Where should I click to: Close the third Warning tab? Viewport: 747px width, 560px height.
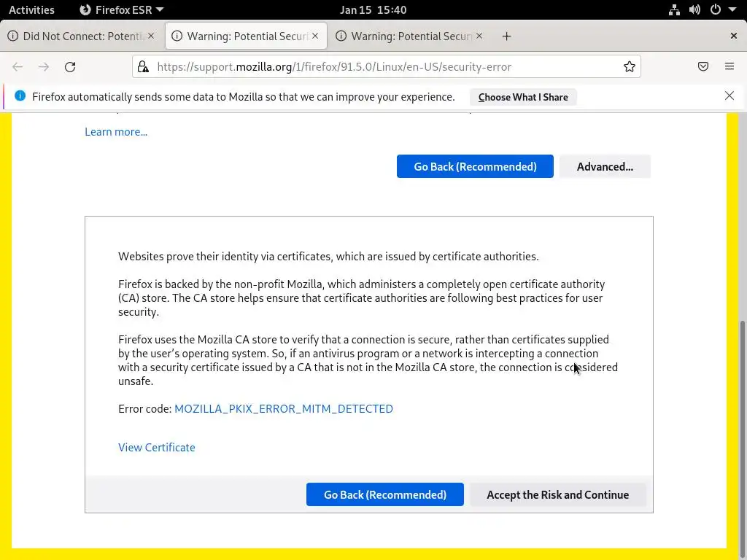(x=479, y=36)
